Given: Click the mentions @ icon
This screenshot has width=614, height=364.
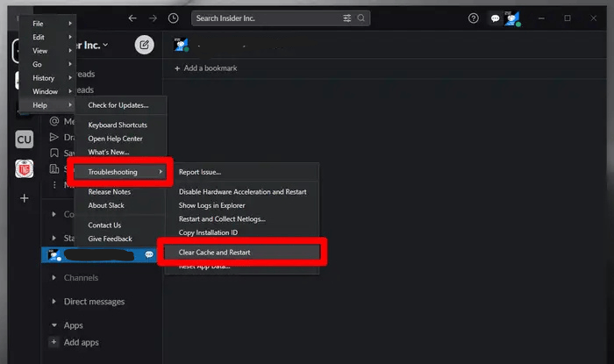Looking at the screenshot, I should click(54, 121).
